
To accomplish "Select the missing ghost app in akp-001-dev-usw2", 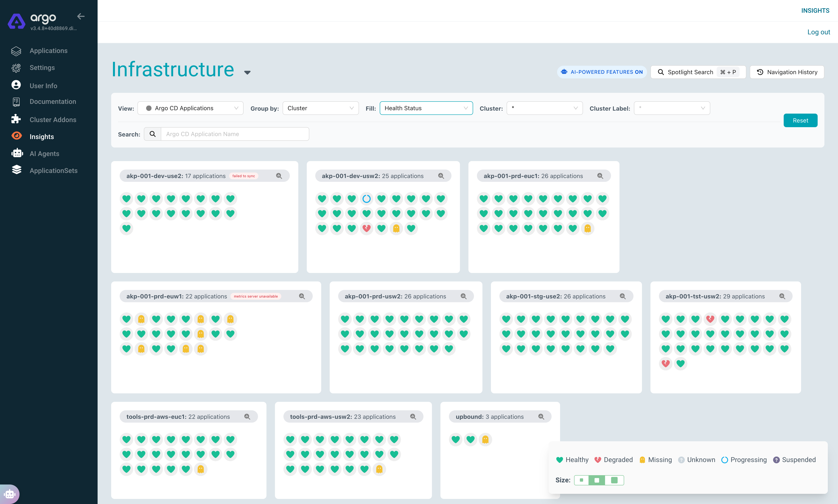I will click(396, 228).
